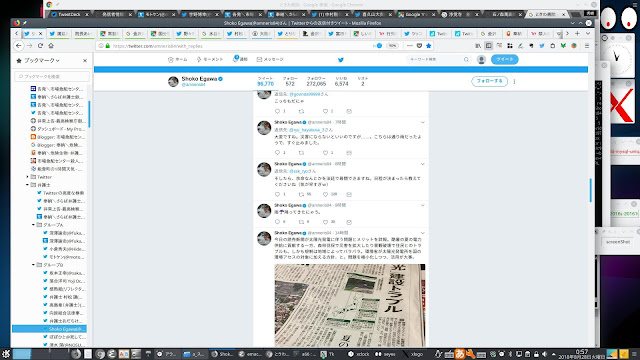This screenshot has width=640, height=360.
Task: Collapse the グループA bookmark folder
Action: pyautogui.click(x=33, y=225)
